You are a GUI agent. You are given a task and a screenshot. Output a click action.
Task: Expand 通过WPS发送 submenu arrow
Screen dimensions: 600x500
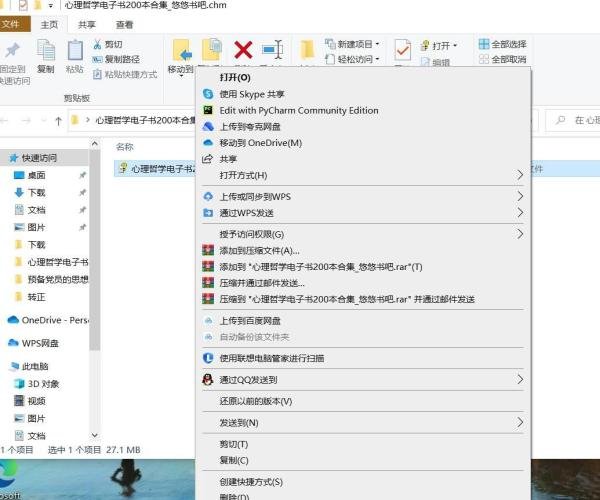[x=520, y=212]
